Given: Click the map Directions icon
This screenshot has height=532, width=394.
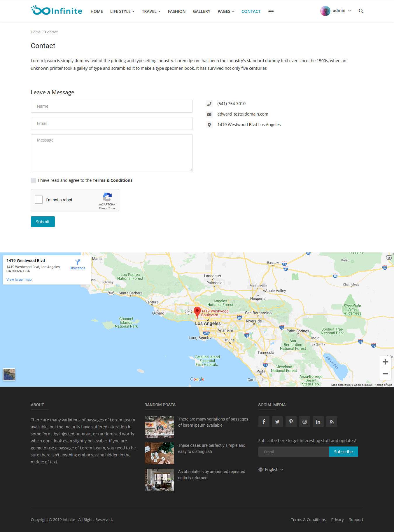Looking at the screenshot, I should [x=78, y=262].
